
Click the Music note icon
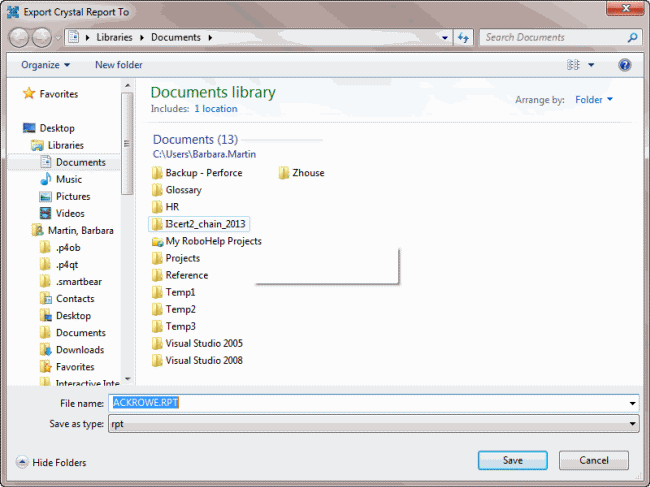pyautogui.click(x=46, y=179)
